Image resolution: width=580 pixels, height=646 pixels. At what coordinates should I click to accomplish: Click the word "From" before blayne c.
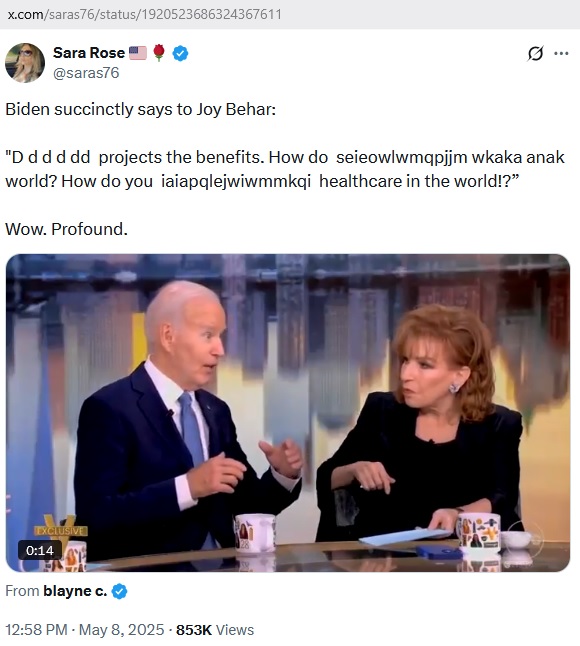[x=22, y=591]
